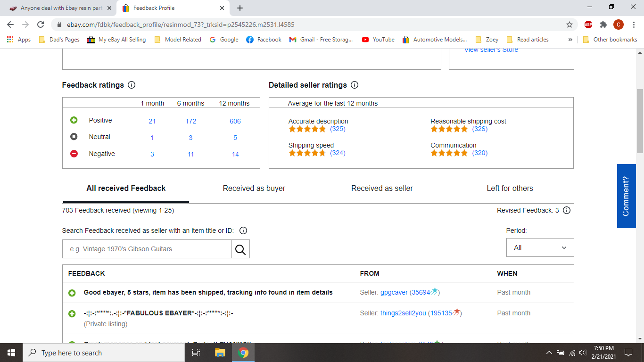This screenshot has width=644, height=362.
Task: Open My eBay All Selling bookmark
Action: click(117, 40)
